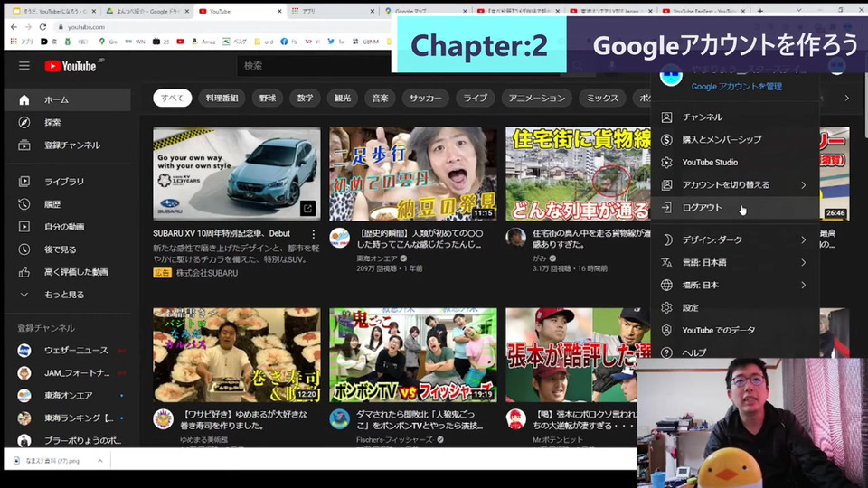Open チャンネル in account menu

click(x=734, y=117)
